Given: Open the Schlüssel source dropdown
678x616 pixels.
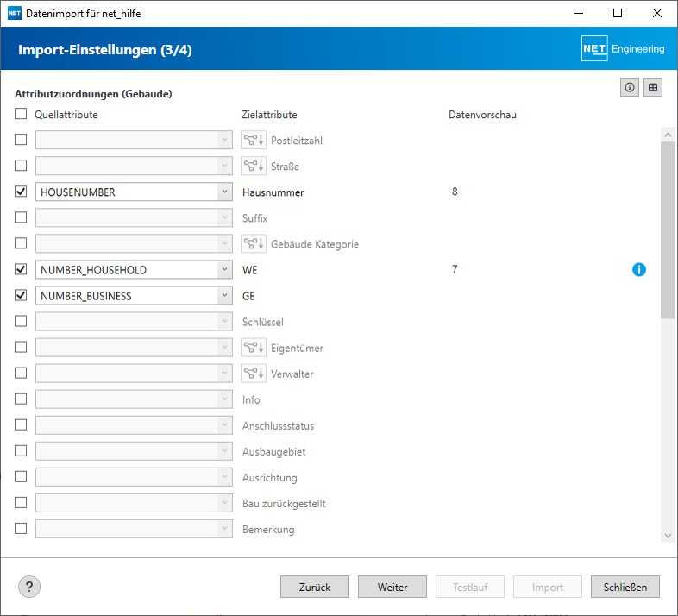Looking at the screenshot, I should click(224, 322).
